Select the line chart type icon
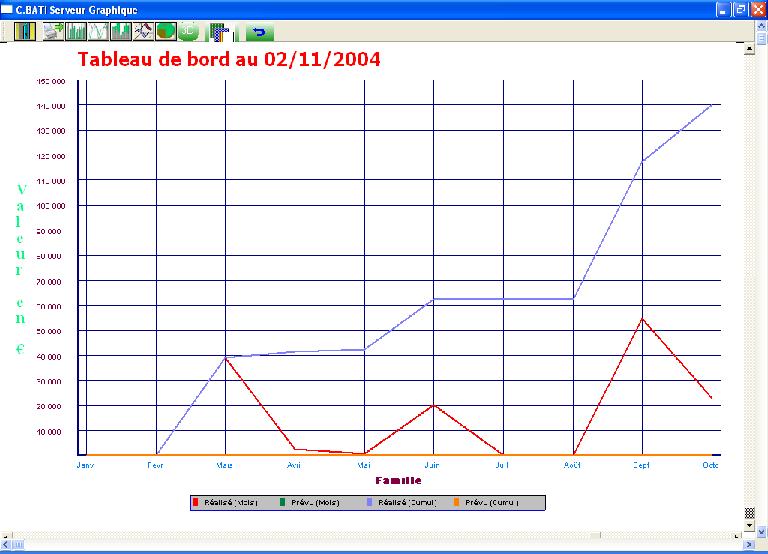 point(98,31)
